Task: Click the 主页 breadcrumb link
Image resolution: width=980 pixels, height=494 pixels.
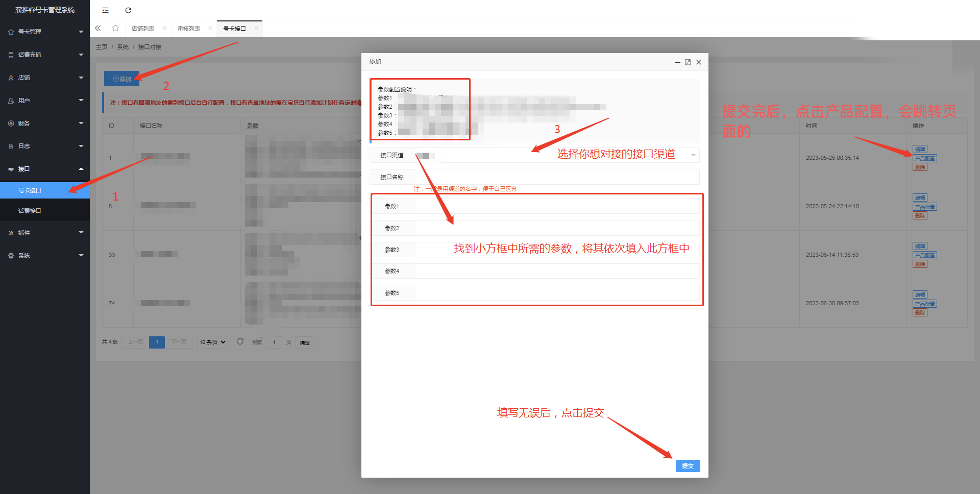Action: click(x=102, y=47)
